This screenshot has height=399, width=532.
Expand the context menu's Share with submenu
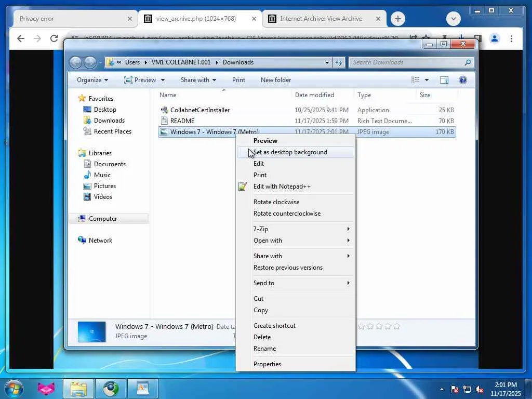(x=295, y=256)
